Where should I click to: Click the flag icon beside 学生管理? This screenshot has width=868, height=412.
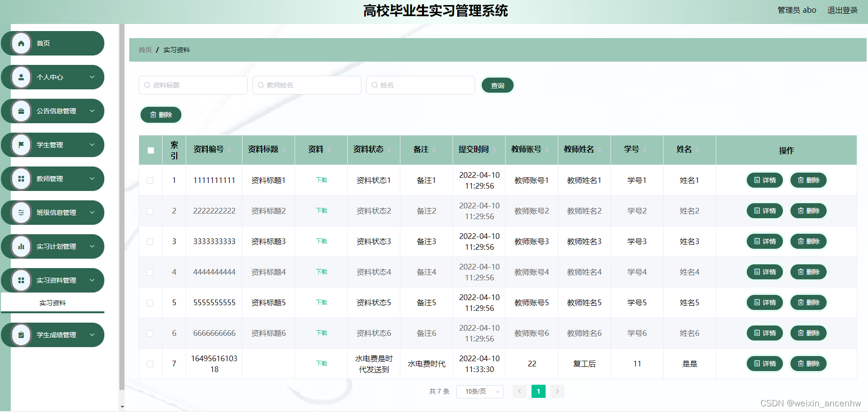21,145
